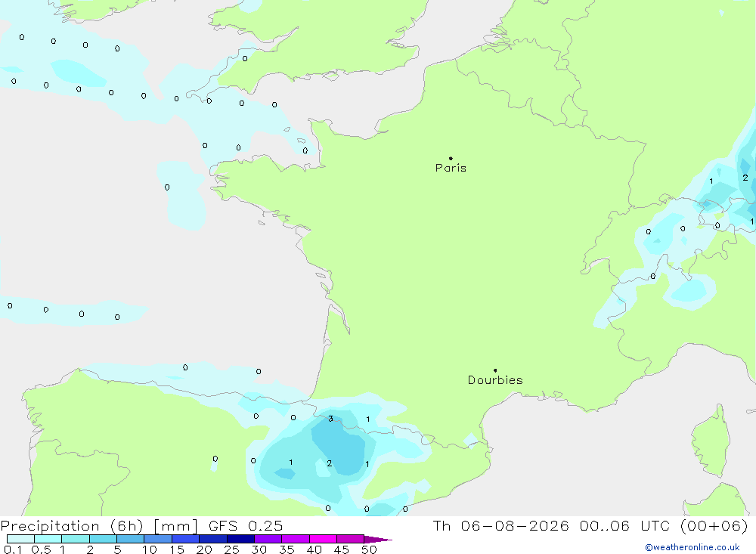The width and height of the screenshot is (756, 554).
Task: Click the black dot marking Paris
Action: 451,158
